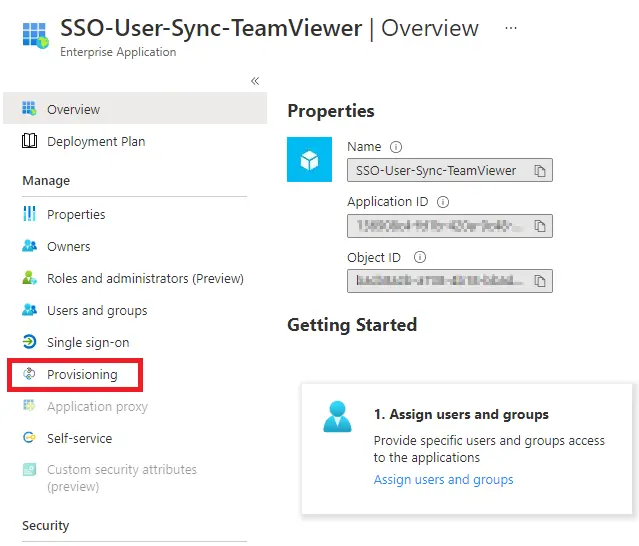
Task: Click the Object ID info icon
Action: pyautogui.click(x=420, y=257)
